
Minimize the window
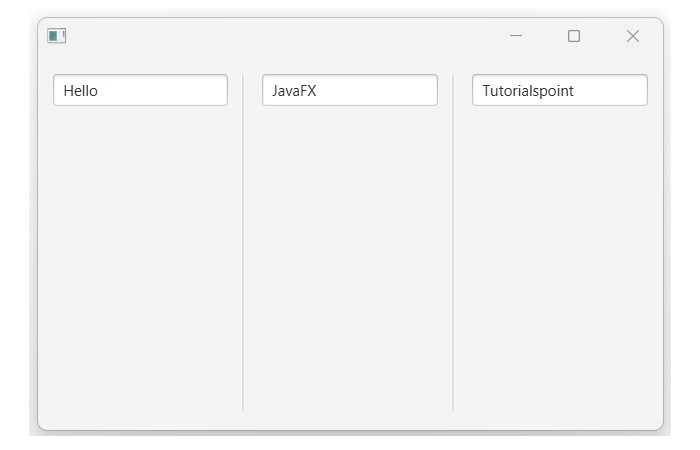[516, 36]
